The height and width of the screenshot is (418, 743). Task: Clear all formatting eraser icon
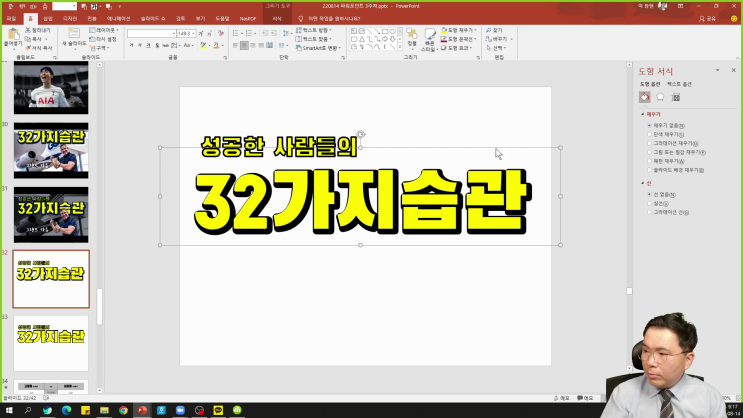[220, 33]
